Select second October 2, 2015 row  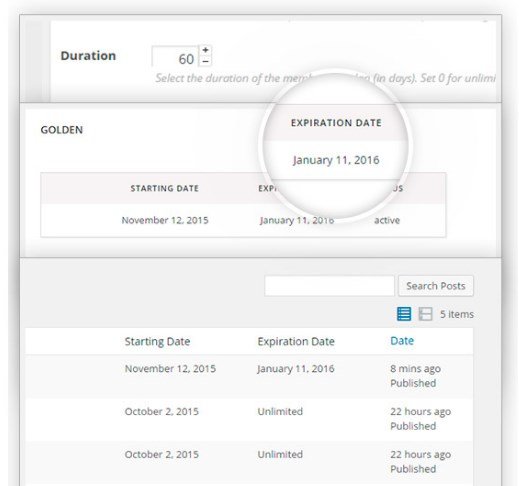pyautogui.click(x=249, y=462)
